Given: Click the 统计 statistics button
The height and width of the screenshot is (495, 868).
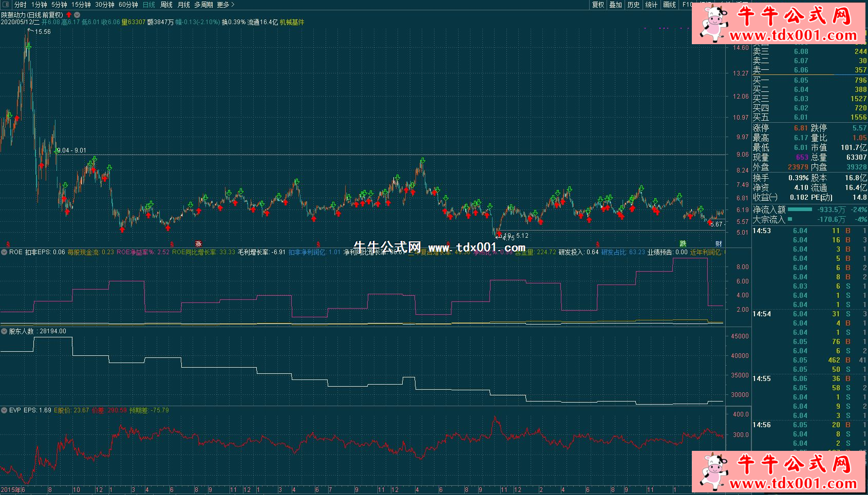Looking at the screenshot, I should [651, 5].
